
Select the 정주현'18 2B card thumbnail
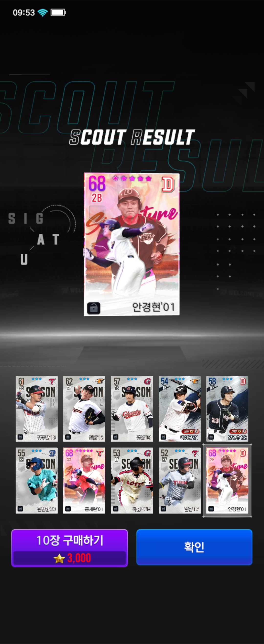(37, 409)
